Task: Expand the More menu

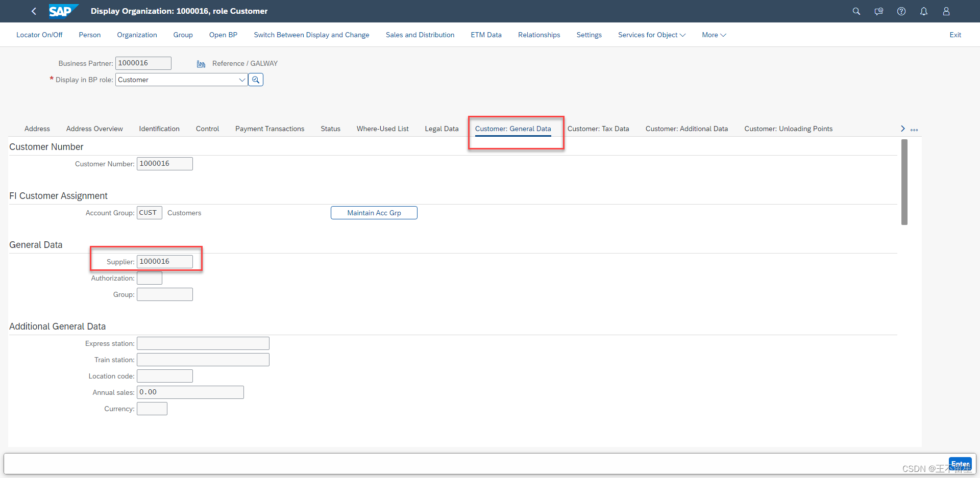Action: pyautogui.click(x=714, y=35)
